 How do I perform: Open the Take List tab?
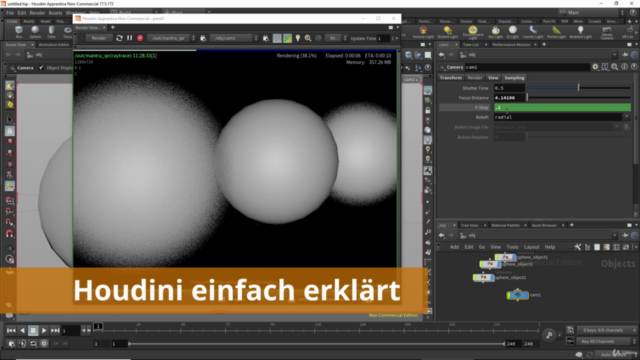[x=471, y=44]
